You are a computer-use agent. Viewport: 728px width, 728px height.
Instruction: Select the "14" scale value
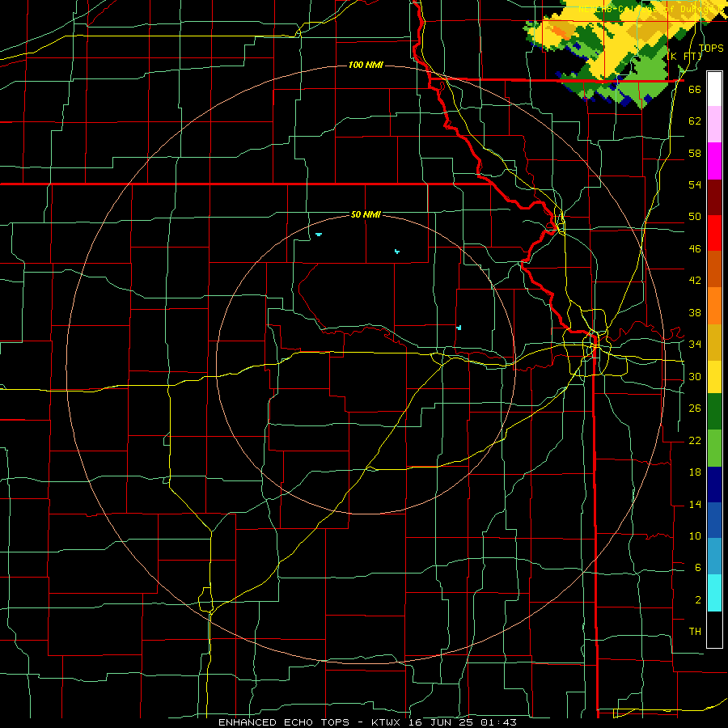pos(695,504)
